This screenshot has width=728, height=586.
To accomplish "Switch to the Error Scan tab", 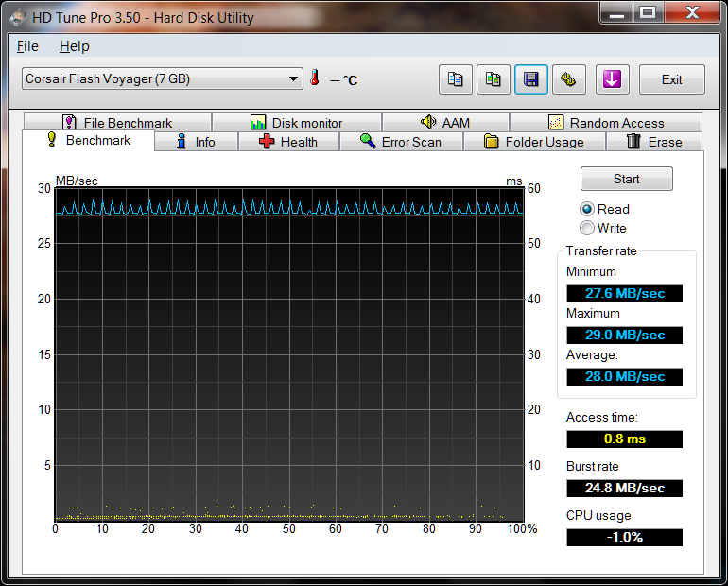I will coord(401,142).
